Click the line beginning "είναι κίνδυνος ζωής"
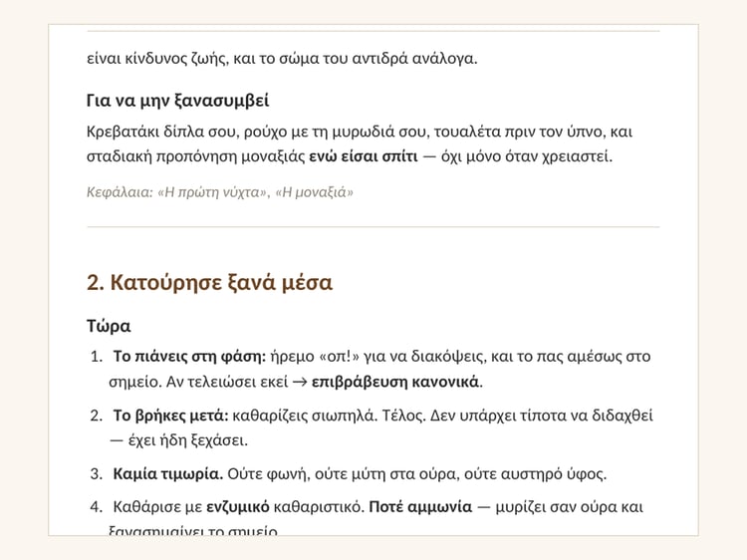 (x=282, y=59)
